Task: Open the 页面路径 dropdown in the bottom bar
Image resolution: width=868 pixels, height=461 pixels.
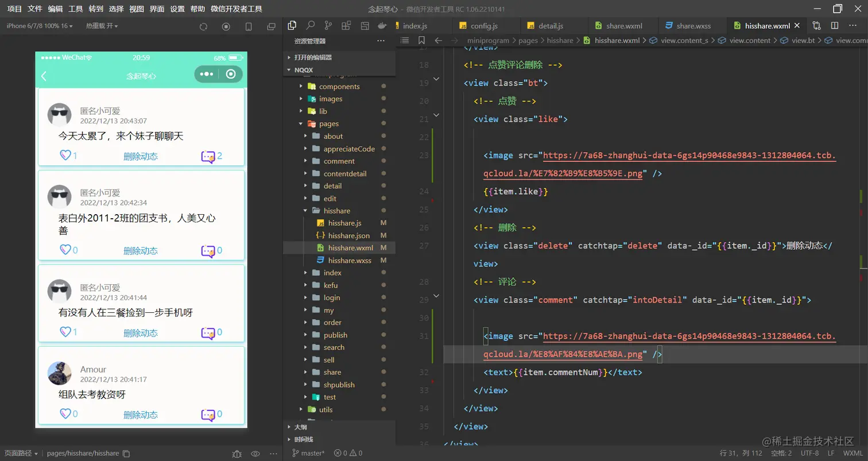Action: tap(21, 454)
